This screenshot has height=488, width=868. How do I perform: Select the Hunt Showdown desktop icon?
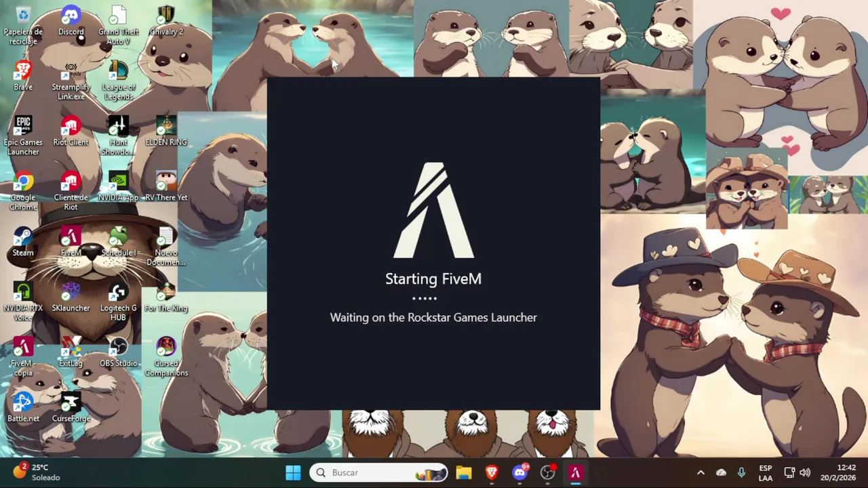[118, 136]
